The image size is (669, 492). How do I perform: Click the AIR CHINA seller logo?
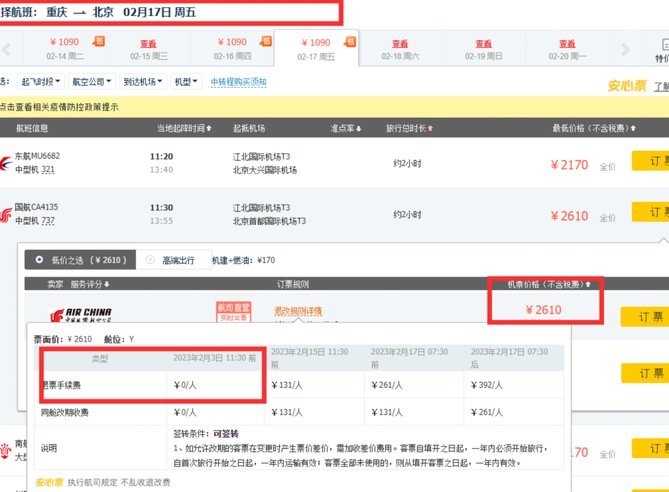coord(81,315)
